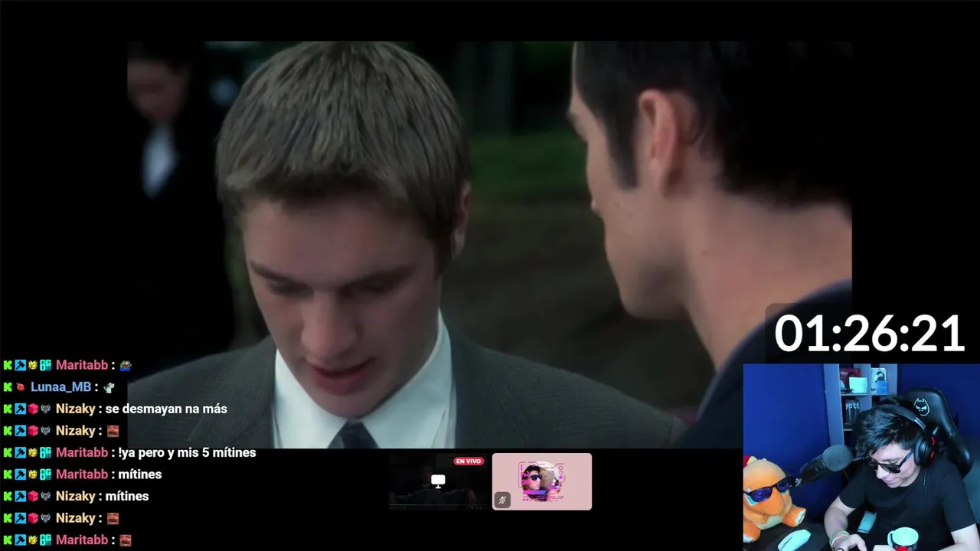Image resolution: width=980 pixels, height=551 pixels.
Task: Click the red badge beside Lunaa_MB
Action: [20, 387]
